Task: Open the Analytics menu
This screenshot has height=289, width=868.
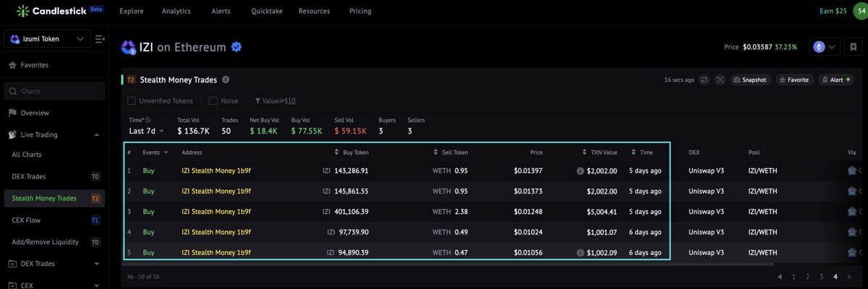Action: coord(176,12)
